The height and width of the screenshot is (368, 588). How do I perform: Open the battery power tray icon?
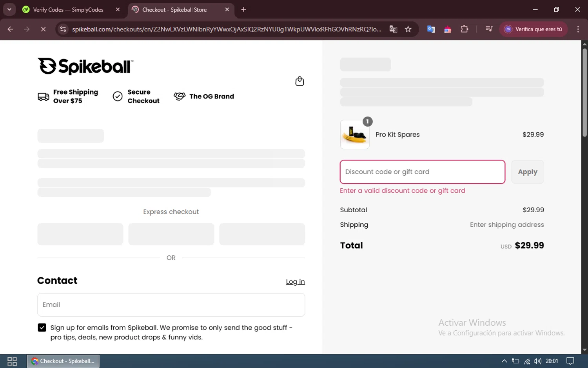pyautogui.click(x=515, y=361)
